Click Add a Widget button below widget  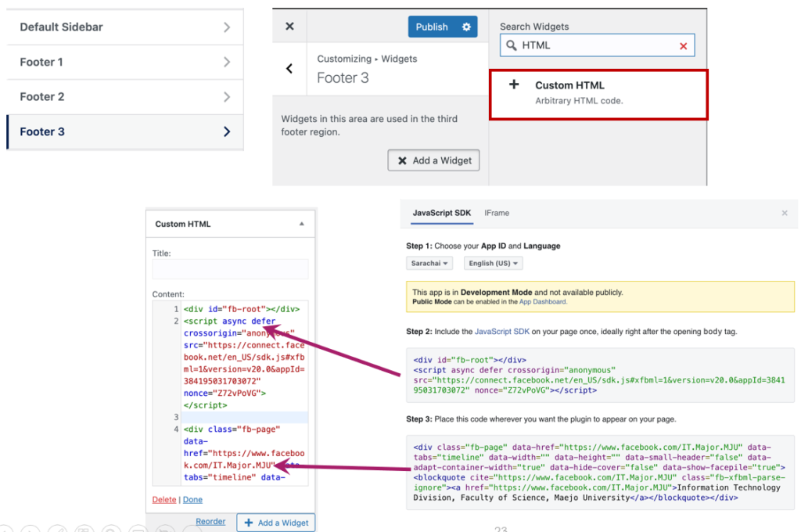coord(276,523)
